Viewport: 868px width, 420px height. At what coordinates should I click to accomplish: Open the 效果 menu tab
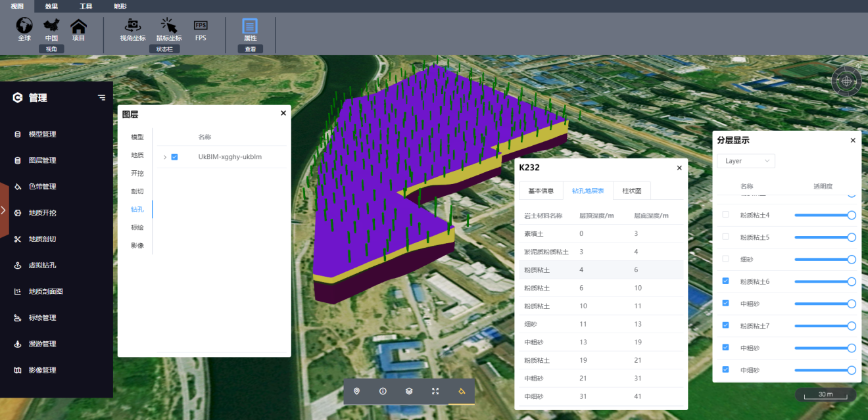51,6
